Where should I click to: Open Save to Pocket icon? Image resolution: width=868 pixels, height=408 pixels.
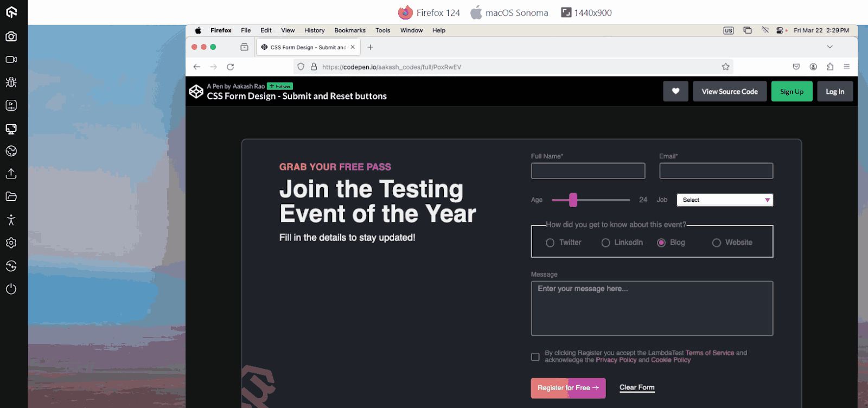pos(796,67)
